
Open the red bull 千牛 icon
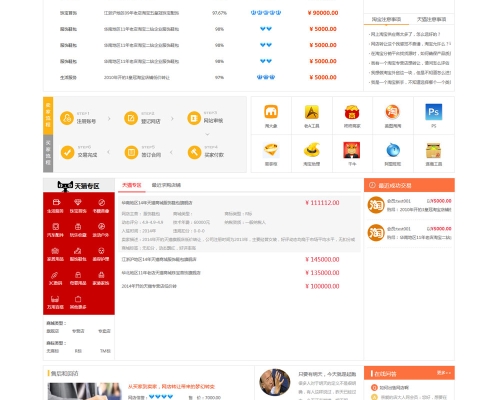tap(352, 150)
